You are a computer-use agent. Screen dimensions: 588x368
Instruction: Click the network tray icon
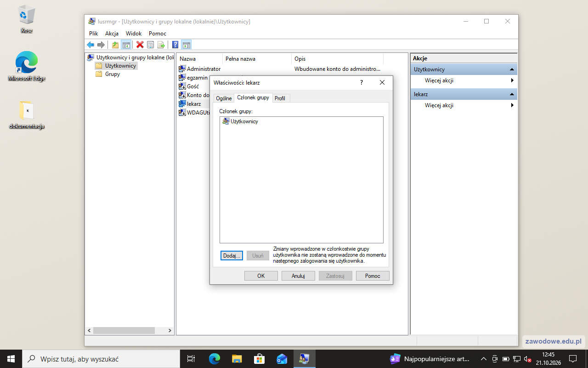point(516,359)
